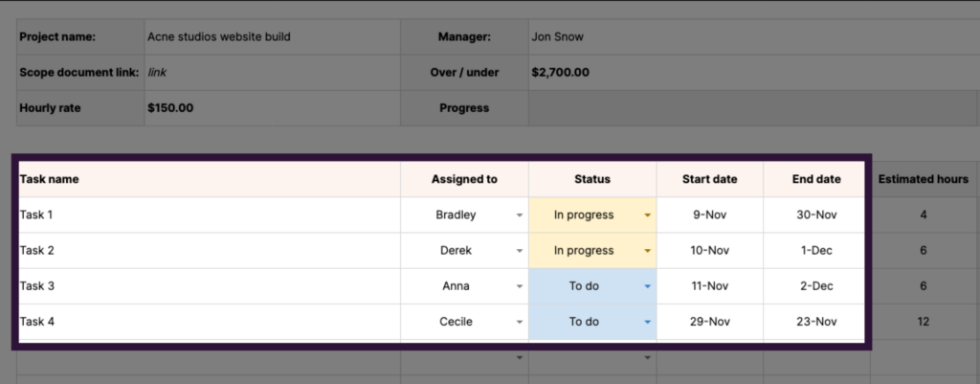980x384 pixels.
Task: Click the scope document link
Action: 156,72
